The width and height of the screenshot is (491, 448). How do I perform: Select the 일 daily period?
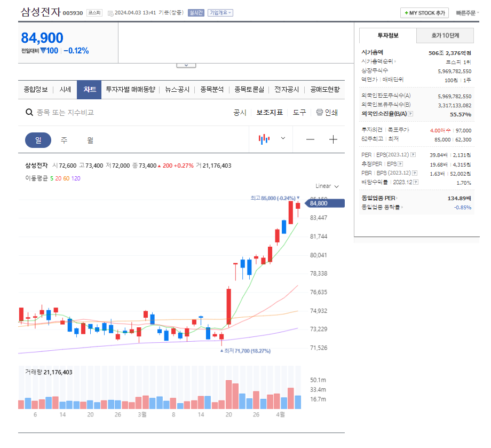tap(38, 140)
